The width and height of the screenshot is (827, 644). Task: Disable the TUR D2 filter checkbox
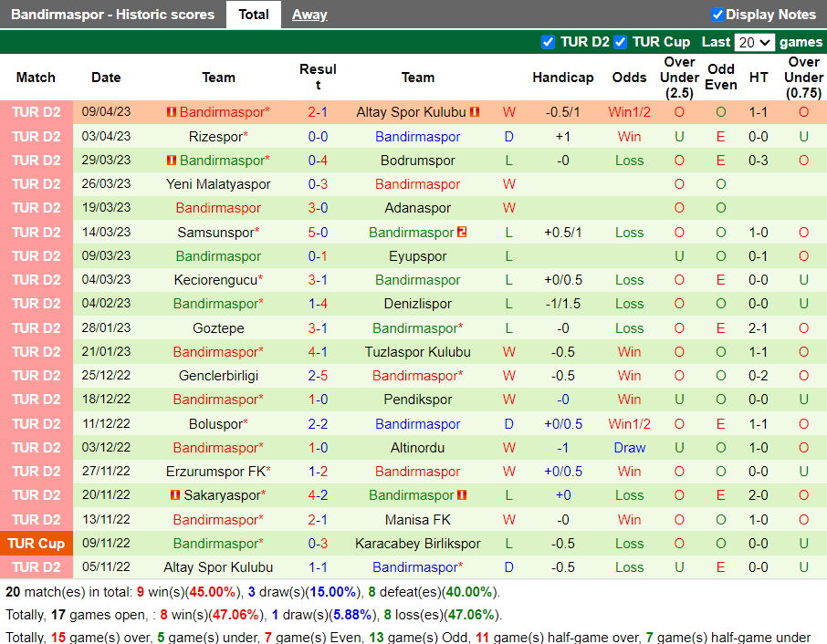(549, 42)
